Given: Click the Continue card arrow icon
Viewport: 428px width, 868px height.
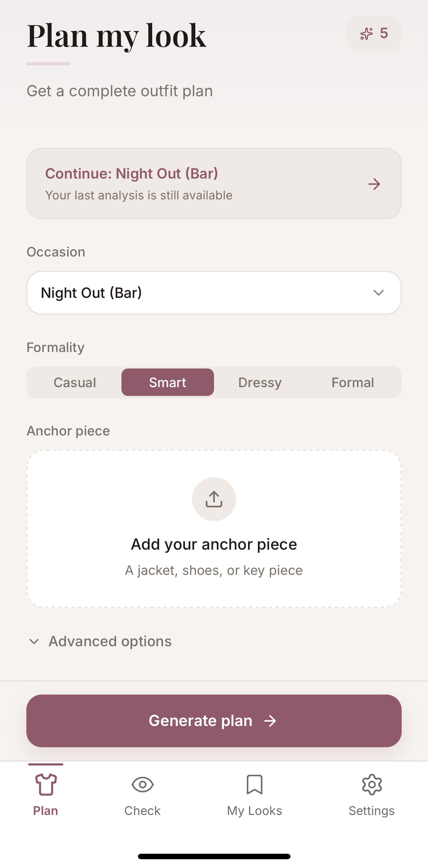Looking at the screenshot, I should 374,184.
